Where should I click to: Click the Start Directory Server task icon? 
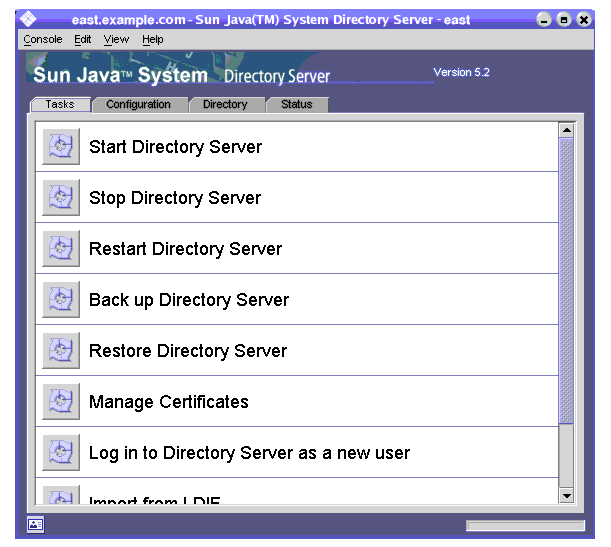[61, 146]
